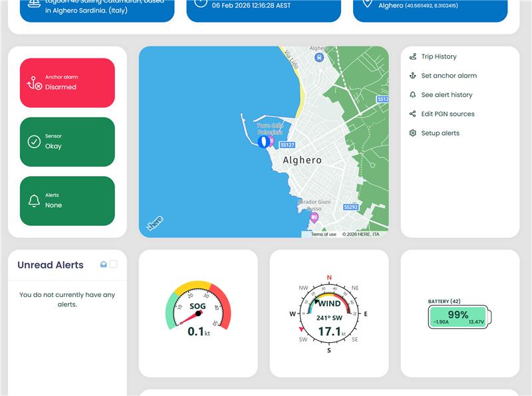
Task: Click the Anchor alarm Disarmed card
Action: [x=66, y=82]
